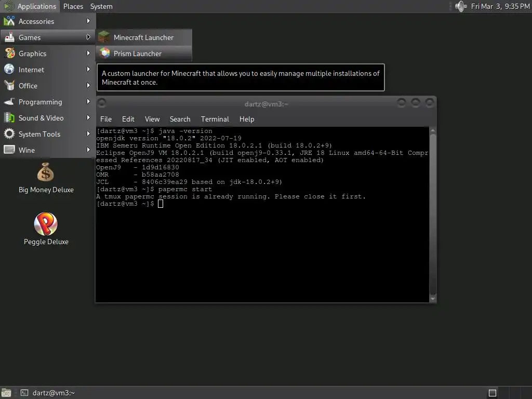The width and height of the screenshot is (532, 399).
Task: Expand the Graphics submenu arrow
Action: 88,54
